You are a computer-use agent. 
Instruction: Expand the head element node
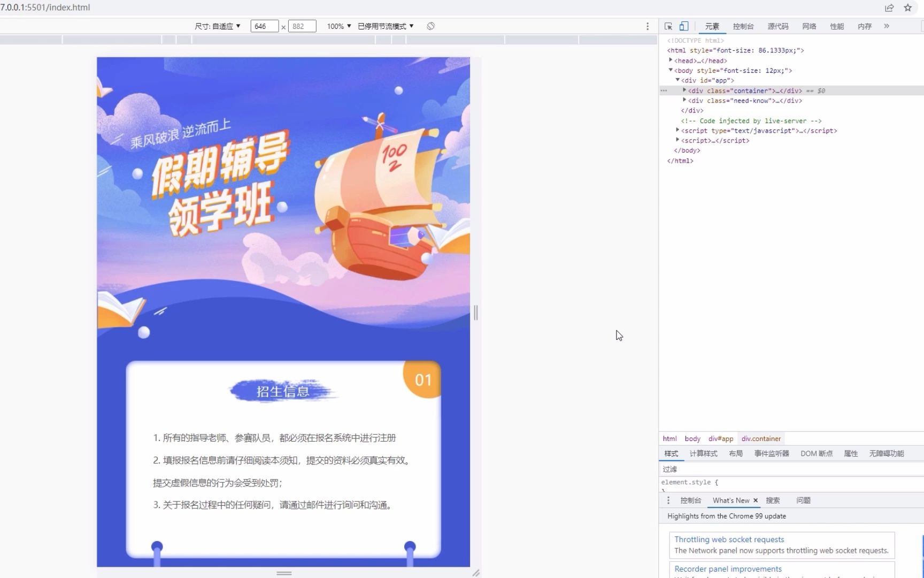(671, 60)
